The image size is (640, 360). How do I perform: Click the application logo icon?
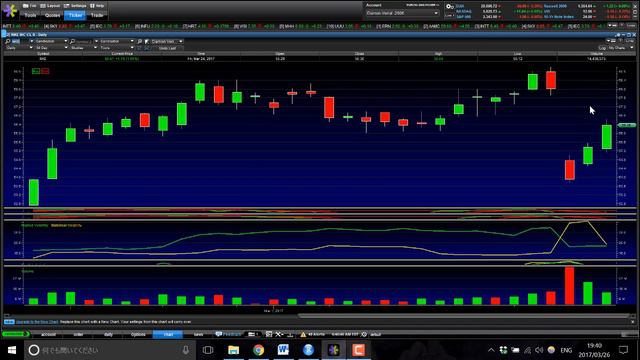tap(10, 10)
